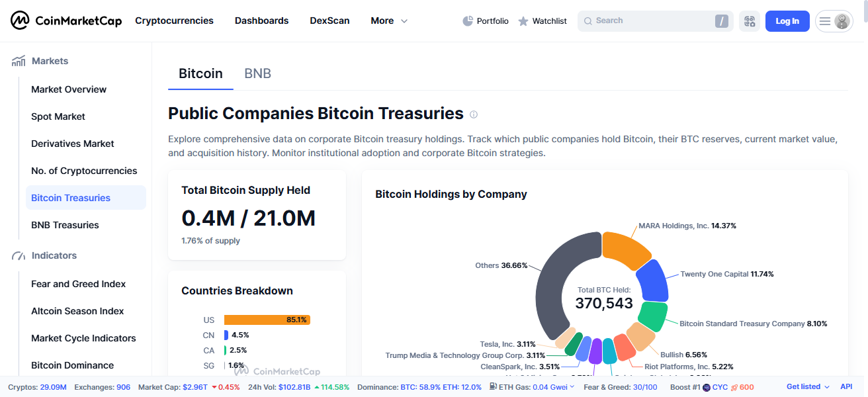
Task: Click the ETH Gas fuel pump icon
Action: pyautogui.click(x=493, y=386)
